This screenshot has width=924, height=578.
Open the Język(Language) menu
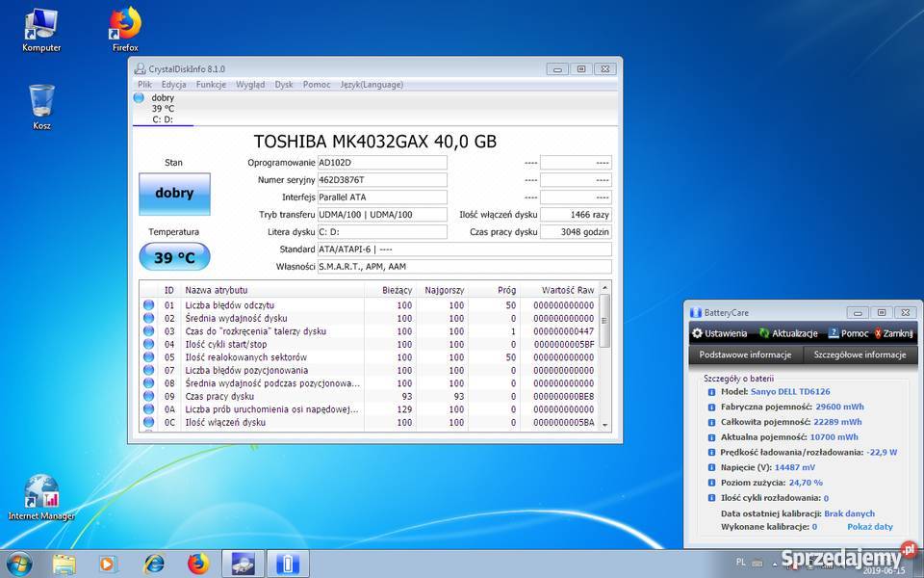(372, 84)
